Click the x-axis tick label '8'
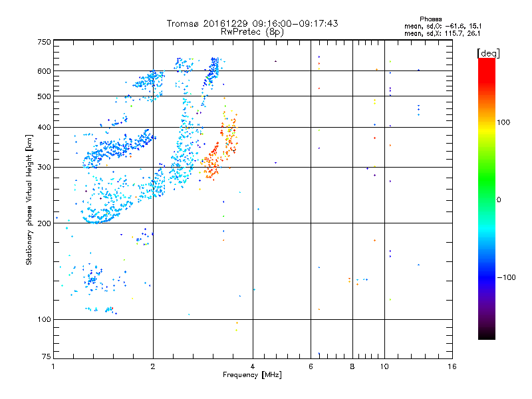The image size is (532, 399). pos(352,366)
